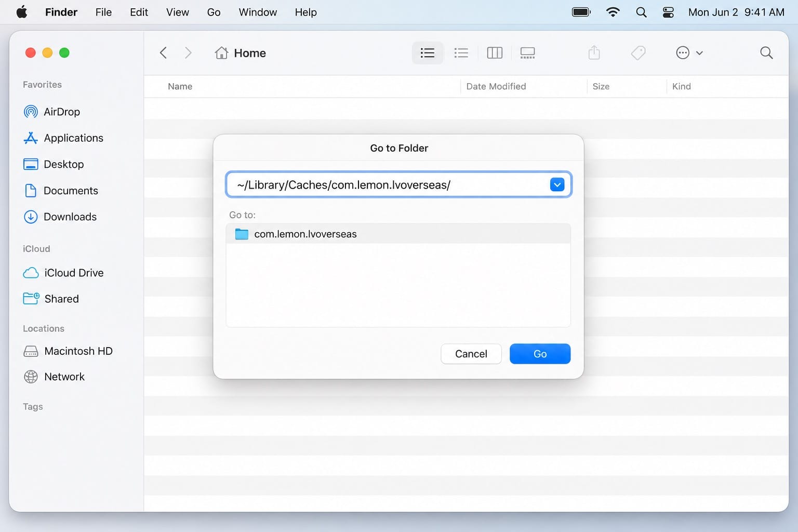Click the Applications icon in sidebar

click(31, 138)
